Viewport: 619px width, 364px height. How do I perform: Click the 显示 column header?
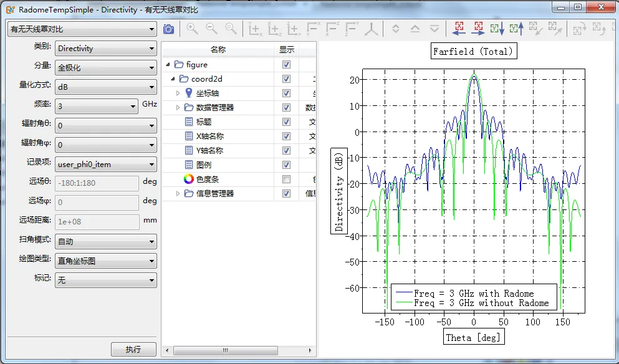287,50
